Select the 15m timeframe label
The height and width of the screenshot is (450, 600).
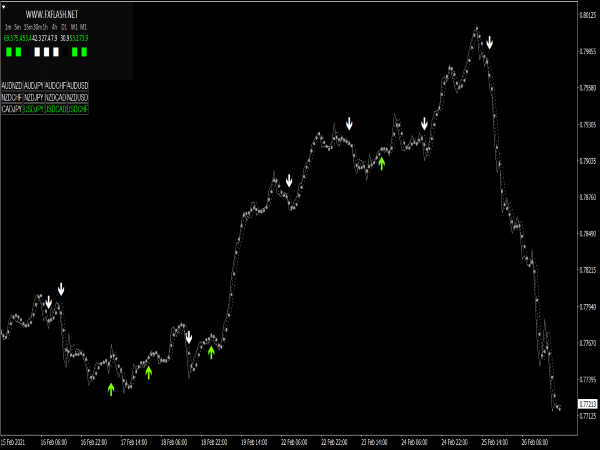click(x=28, y=27)
